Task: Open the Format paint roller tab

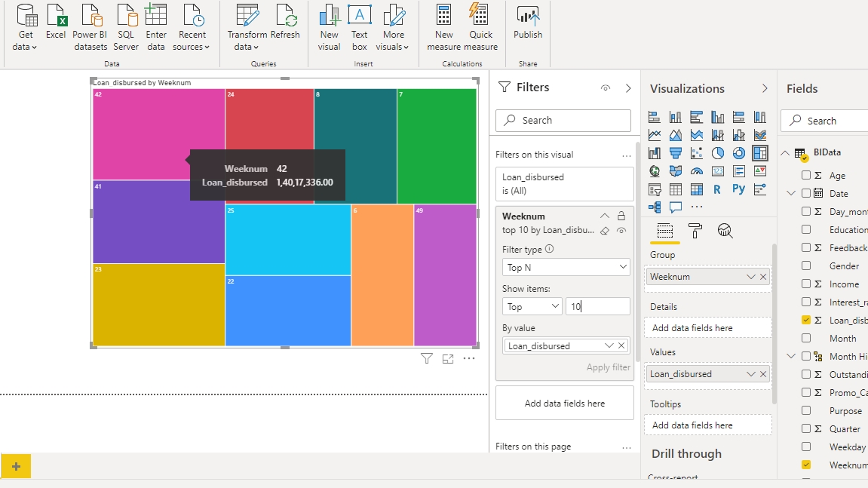Action: point(695,231)
